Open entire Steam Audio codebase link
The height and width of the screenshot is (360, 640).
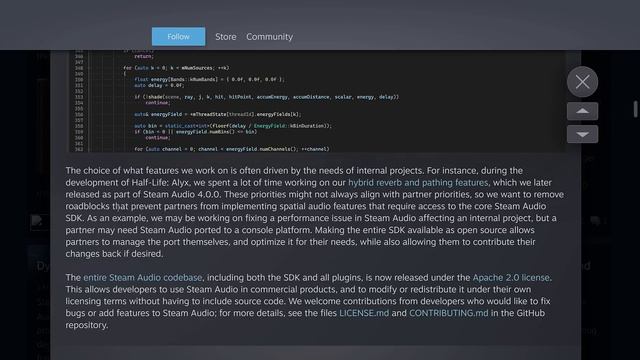tap(143, 278)
